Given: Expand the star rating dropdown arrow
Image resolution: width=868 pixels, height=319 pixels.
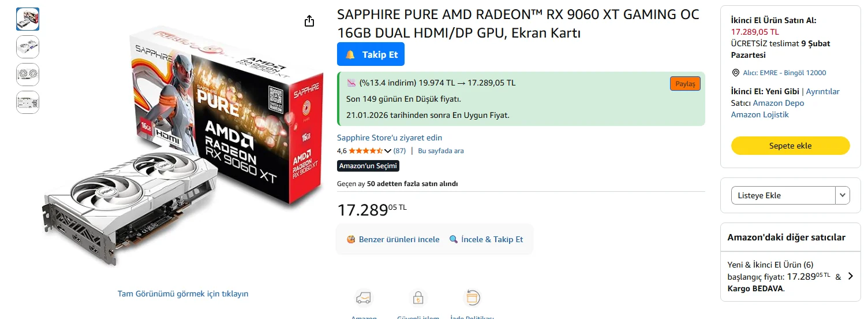Looking at the screenshot, I should pos(388,151).
